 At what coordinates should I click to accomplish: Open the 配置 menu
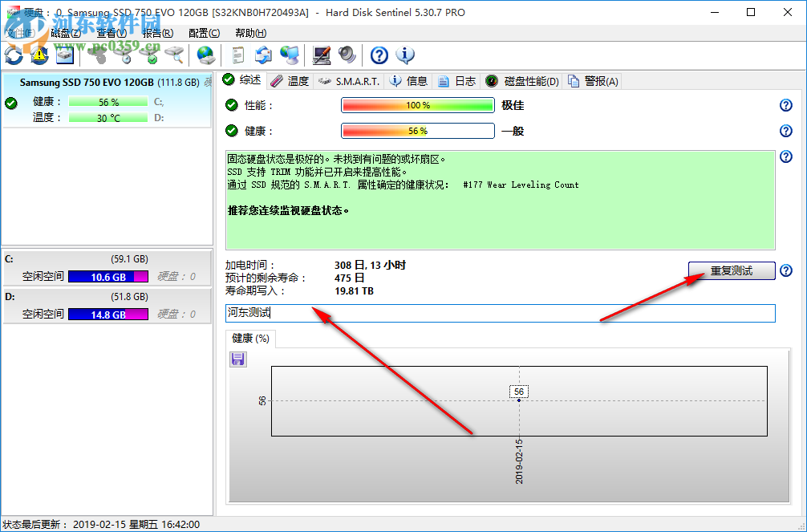[203, 33]
